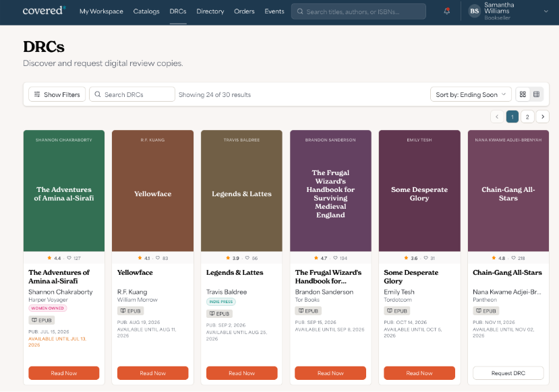Click star rating 3.9 on Legends & Lattes
The height and width of the screenshot is (392, 559).
click(x=233, y=258)
